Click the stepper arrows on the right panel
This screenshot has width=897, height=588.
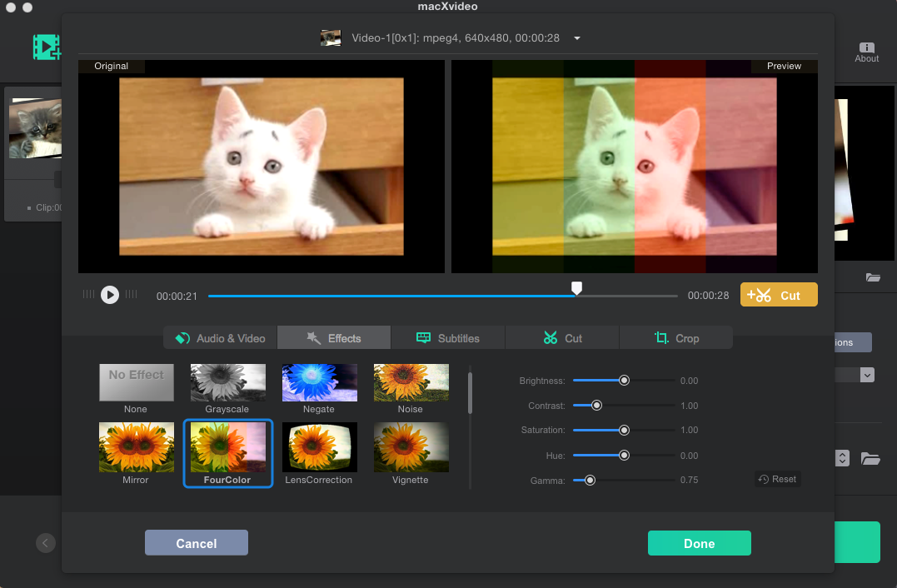pyautogui.click(x=842, y=458)
